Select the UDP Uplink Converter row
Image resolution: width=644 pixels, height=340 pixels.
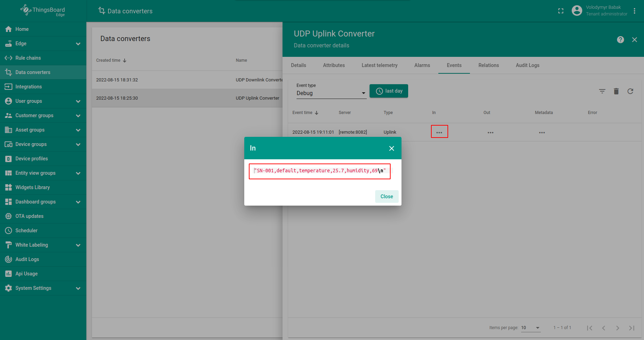pos(187,98)
